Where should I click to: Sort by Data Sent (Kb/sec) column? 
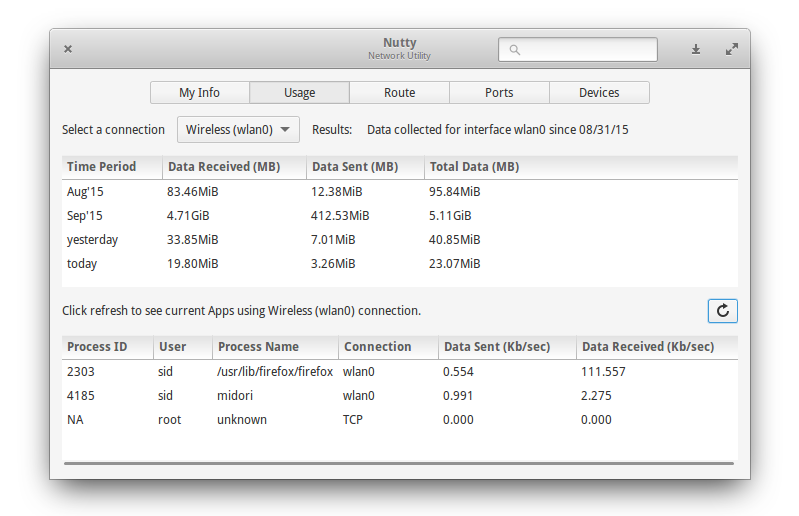[x=507, y=347]
